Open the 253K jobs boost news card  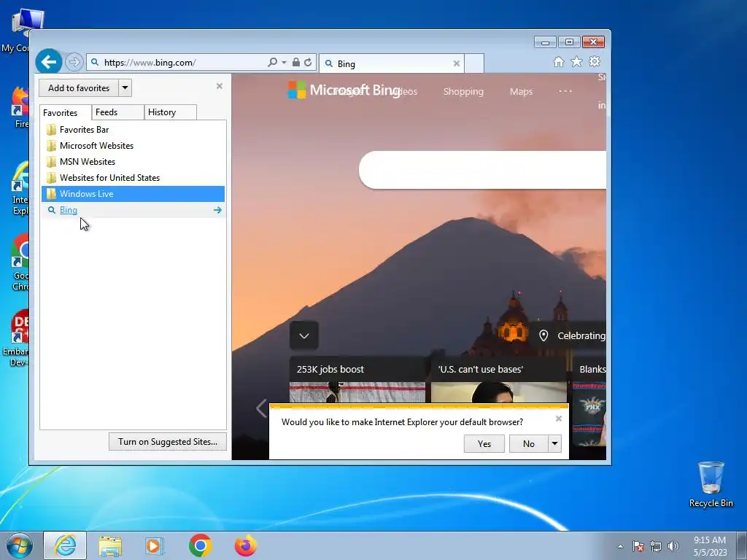[357, 379]
